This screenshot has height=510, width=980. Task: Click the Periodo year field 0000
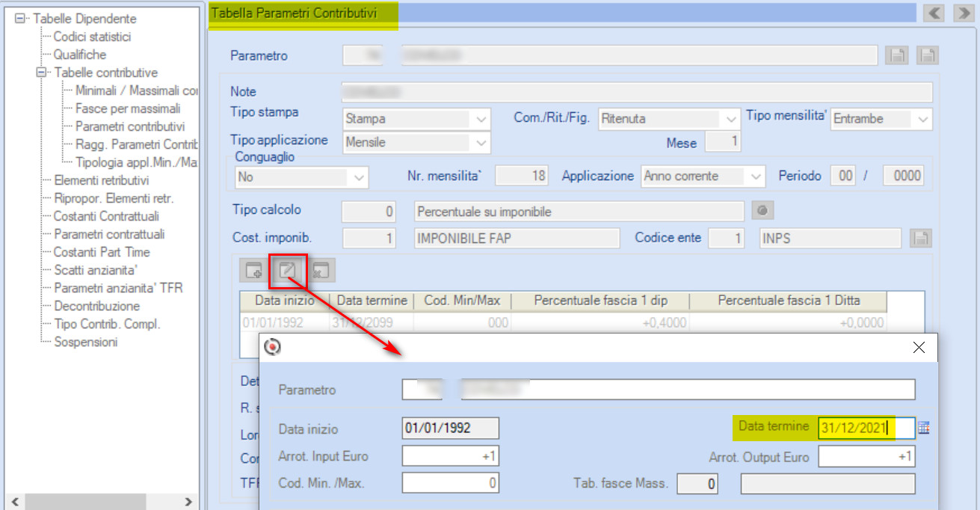pyautogui.click(x=904, y=176)
